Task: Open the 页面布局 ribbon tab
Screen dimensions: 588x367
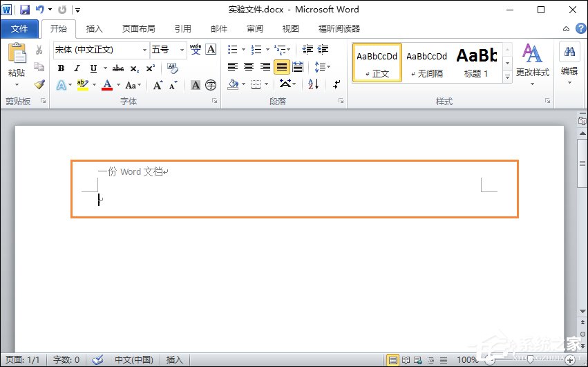Action: tap(138, 29)
